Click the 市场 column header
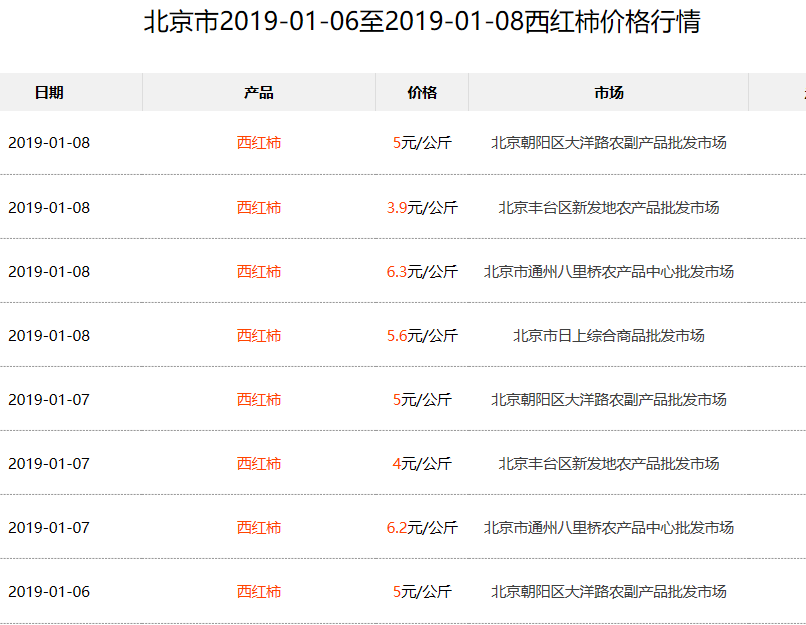This screenshot has height=625, width=806. tap(609, 93)
